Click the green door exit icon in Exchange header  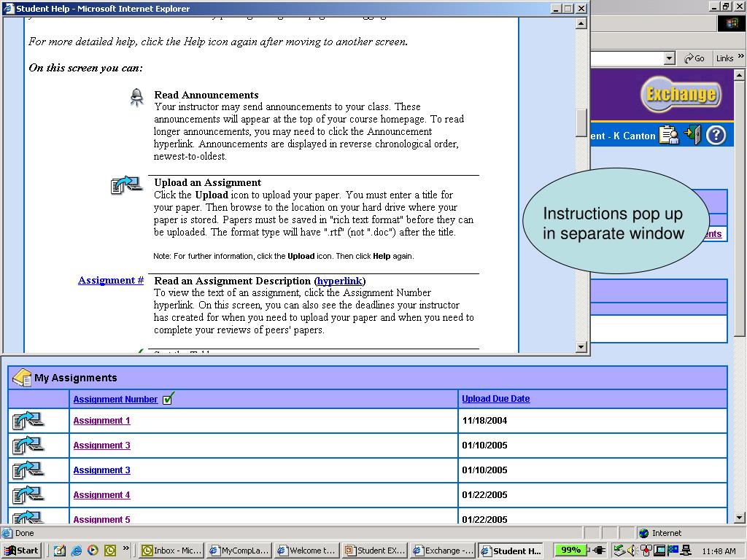pos(692,135)
